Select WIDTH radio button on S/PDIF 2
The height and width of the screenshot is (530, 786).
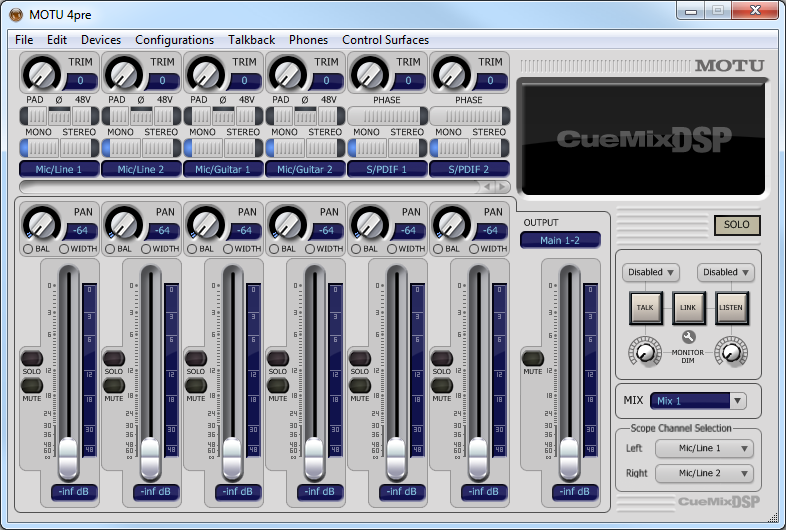pyautogui.click(x=474, y=249)
